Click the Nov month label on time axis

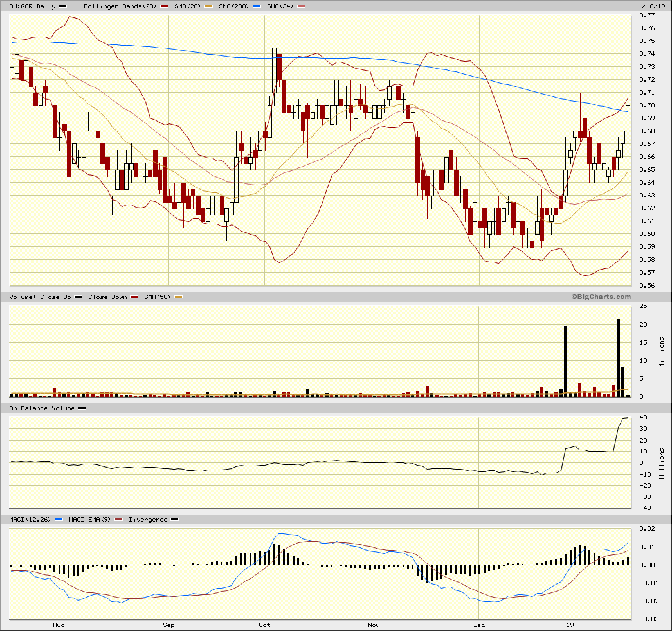374,625
